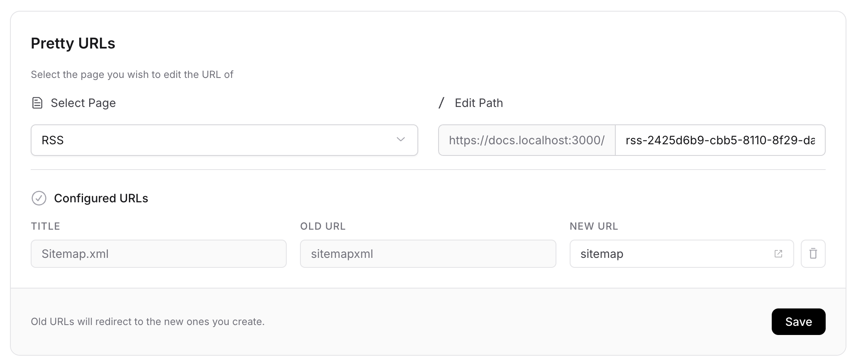Image resolution: width=868 pixels, height=364 pixels.
Task: Click the https://docs.localhost:3000/ URL prefix
Action: [527, 140]
